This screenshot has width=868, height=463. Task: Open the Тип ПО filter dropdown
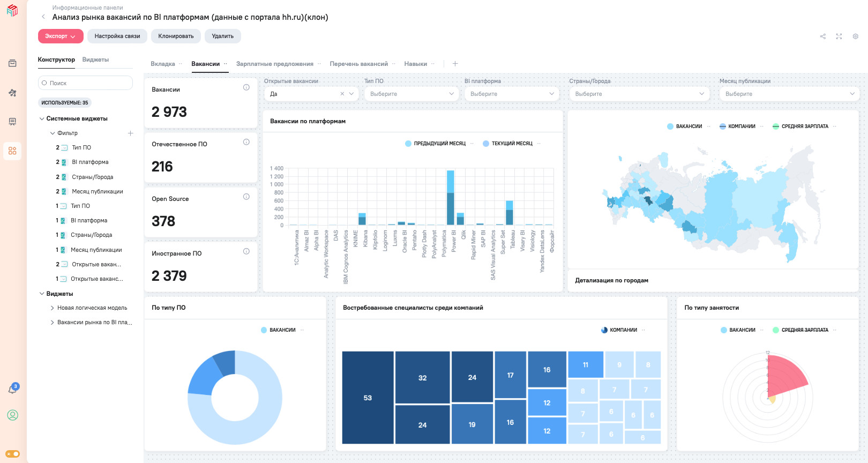411,94
